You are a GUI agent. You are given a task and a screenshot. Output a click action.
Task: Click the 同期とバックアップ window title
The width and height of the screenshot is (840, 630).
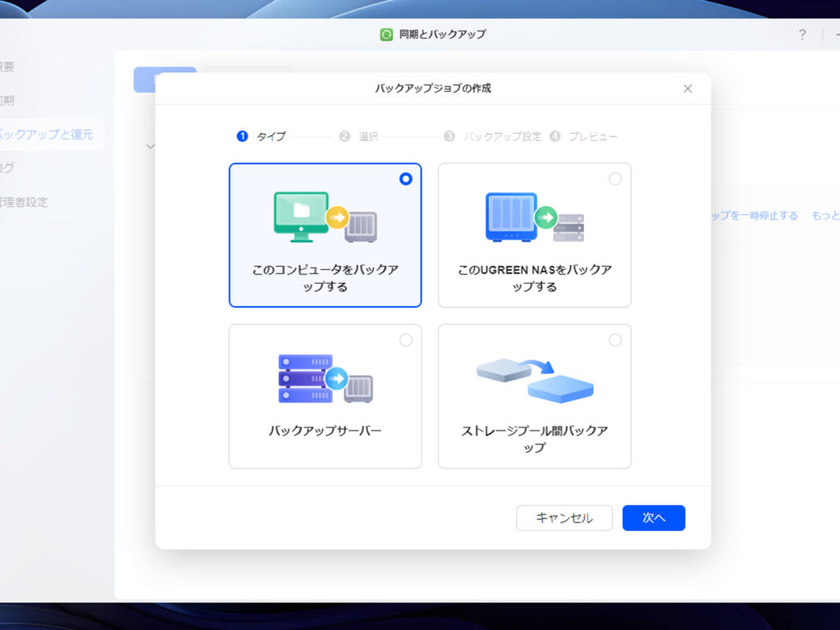click(x=442, y=34)
